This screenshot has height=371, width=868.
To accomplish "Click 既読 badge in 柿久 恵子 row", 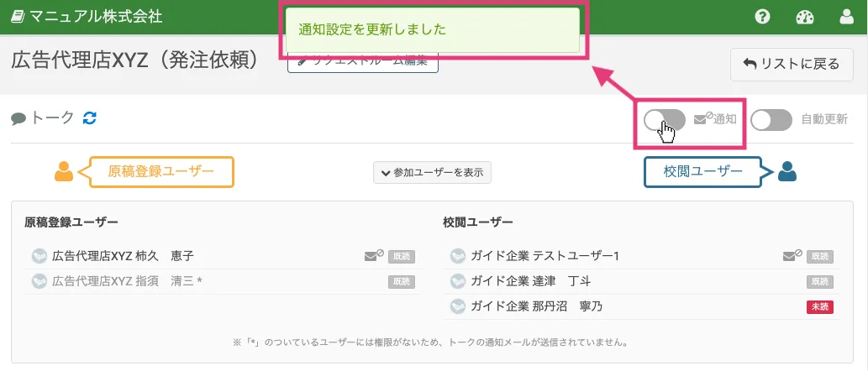I will pos(402,257).
